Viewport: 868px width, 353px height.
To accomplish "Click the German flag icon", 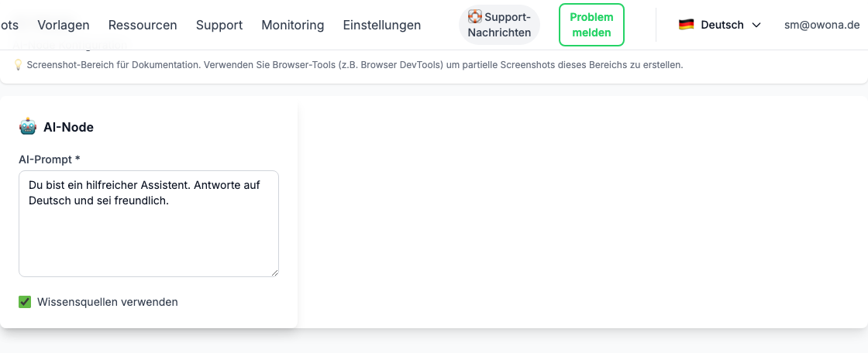I will click(686, 25).
